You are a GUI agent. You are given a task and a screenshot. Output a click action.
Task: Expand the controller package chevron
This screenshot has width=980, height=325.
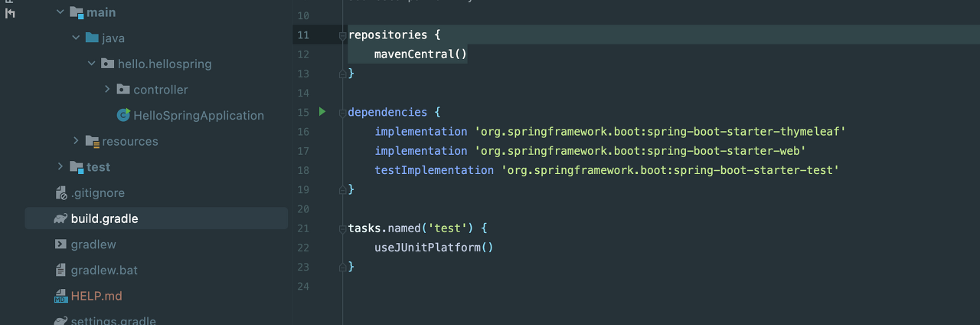pos(107,90)
